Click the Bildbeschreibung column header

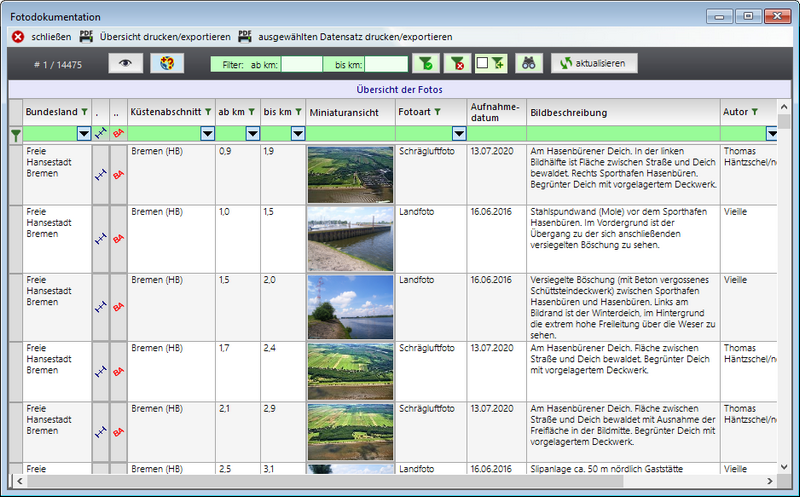623,112
